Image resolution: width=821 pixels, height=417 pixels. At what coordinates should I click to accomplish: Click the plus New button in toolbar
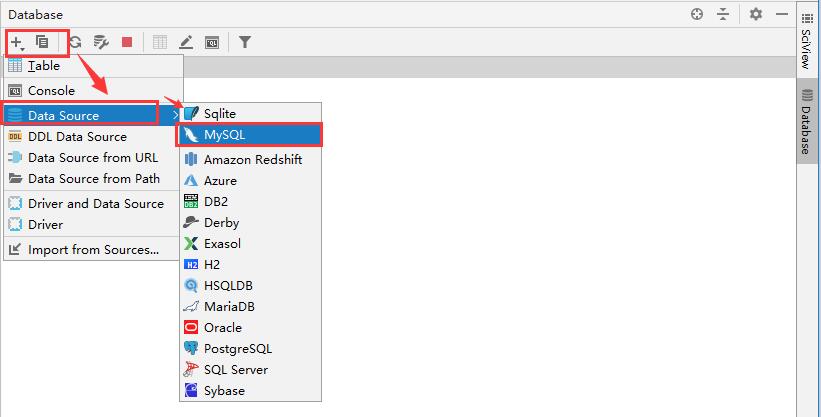(x=17, y=42)
